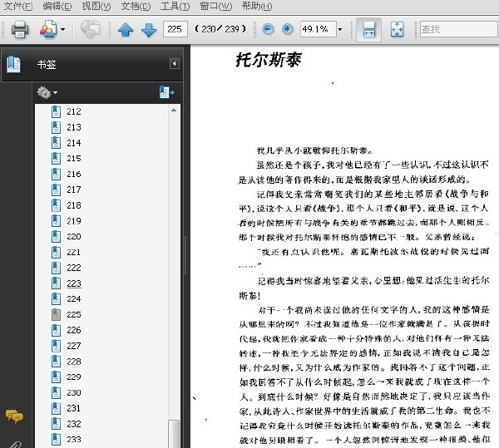
Task: Select bookmark 231
Action: 74,408
